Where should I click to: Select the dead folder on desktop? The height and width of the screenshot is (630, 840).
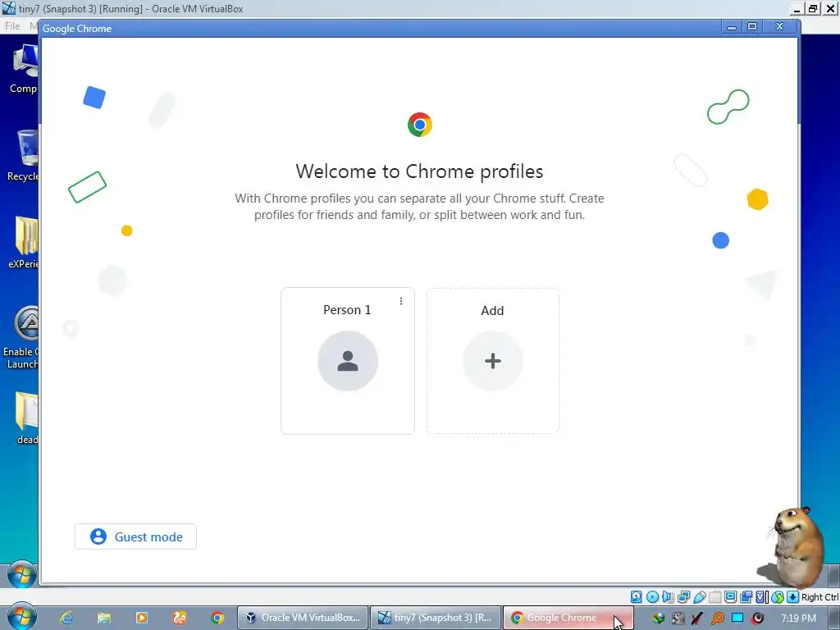click(25, 418)
